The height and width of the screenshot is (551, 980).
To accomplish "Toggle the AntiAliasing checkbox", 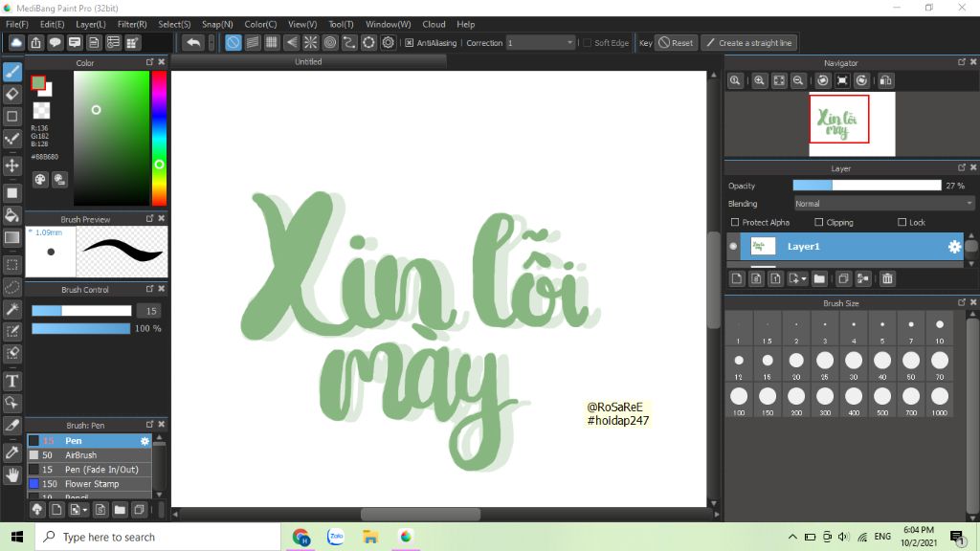I will pyautogui.click(x=409, y=43).
